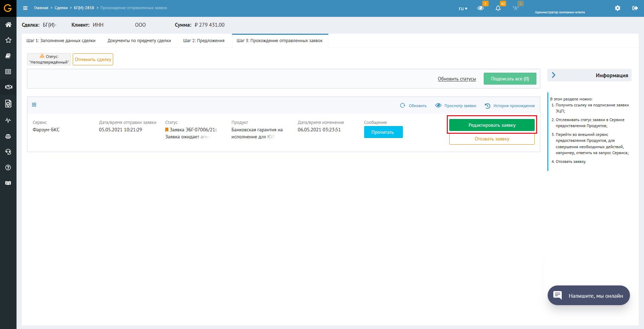Open the scales sidebar icon
Viewport: 644px width, 329px height.
8,136
